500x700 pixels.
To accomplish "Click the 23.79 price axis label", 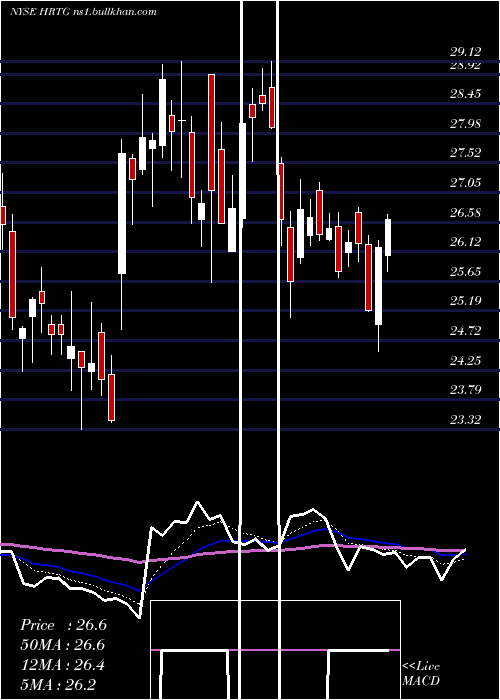I will 466,390.
